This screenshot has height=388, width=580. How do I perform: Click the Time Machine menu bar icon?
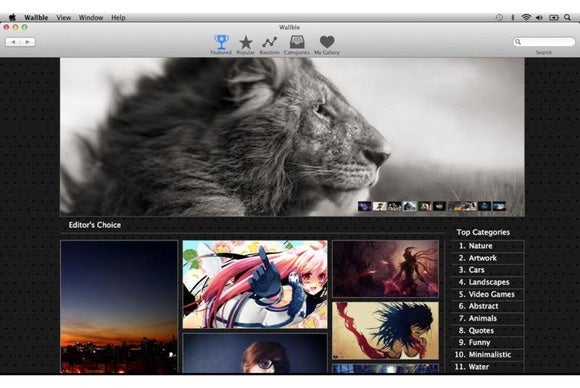coord(499,17)
